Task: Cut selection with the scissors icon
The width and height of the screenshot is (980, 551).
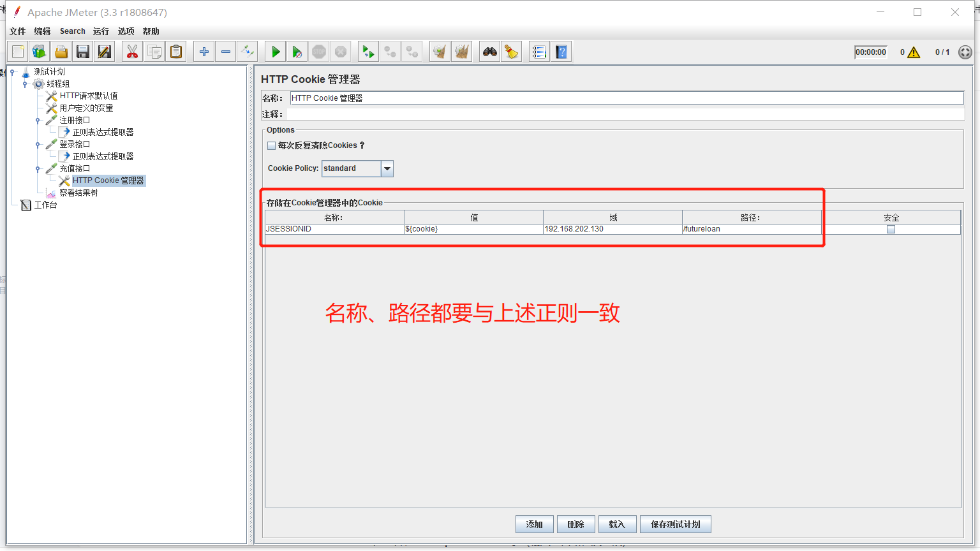Action: (x=132, y=52)
